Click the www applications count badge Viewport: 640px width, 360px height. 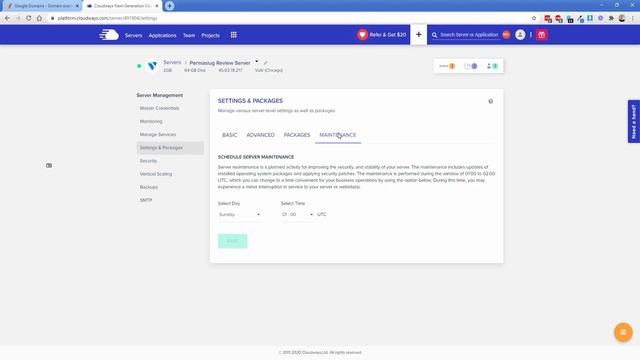coord(447,66)
